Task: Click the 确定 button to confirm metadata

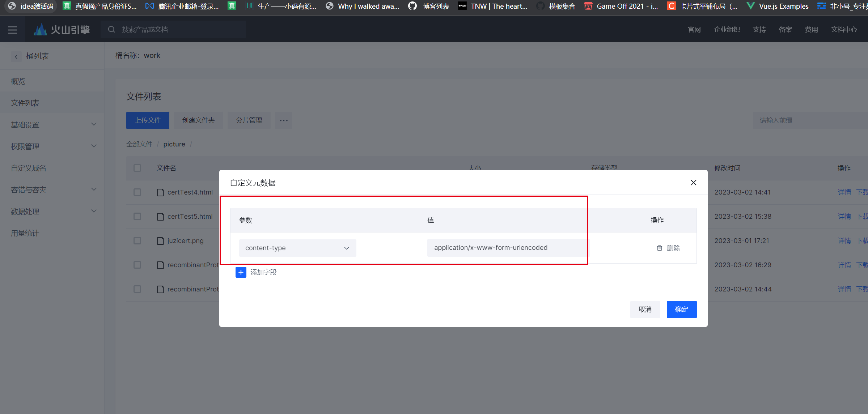Action: click(681, 310)
